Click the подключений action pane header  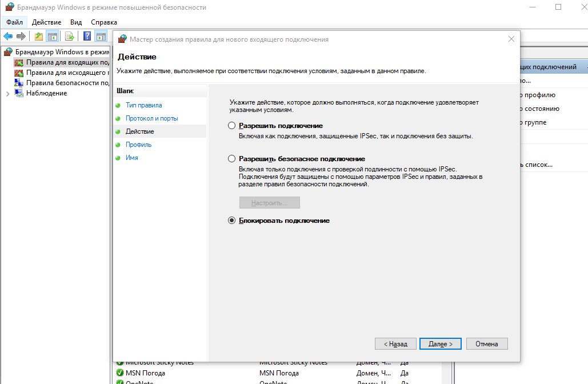(x=554, y=67)
